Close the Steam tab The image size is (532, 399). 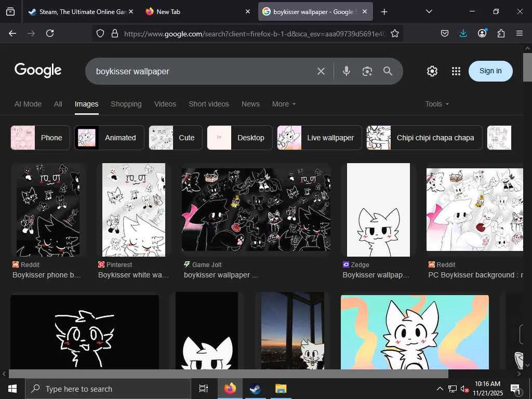coord(131,11)
